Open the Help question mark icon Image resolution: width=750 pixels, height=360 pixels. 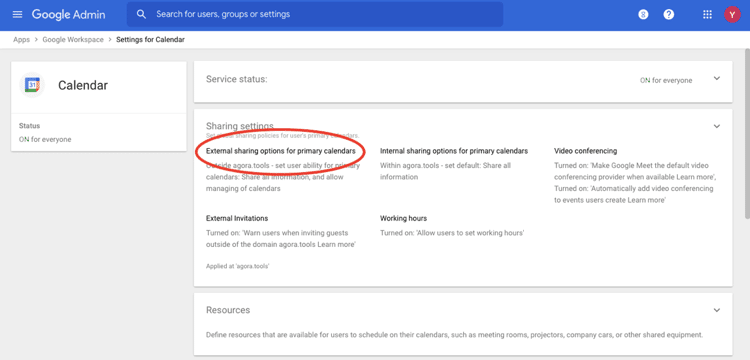(x=669, y=14)
